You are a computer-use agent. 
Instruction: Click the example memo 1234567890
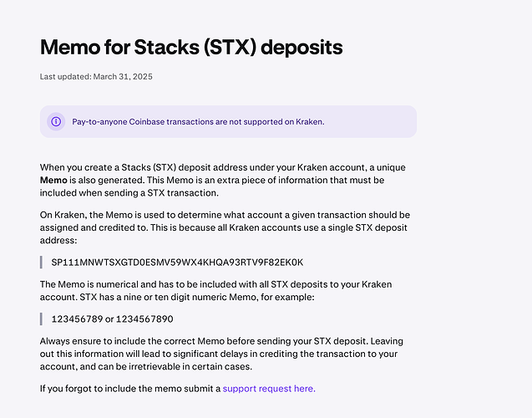(144, 319)
